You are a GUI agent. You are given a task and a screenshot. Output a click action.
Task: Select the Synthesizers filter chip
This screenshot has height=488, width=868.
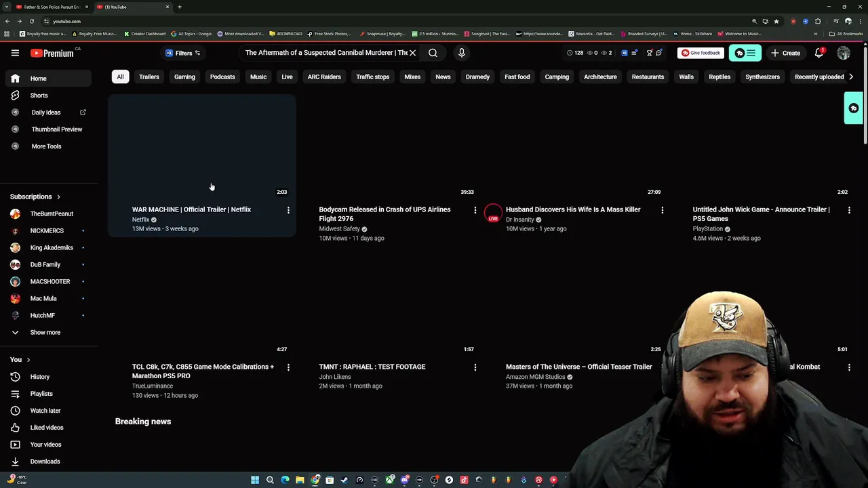tap(762, 77)
